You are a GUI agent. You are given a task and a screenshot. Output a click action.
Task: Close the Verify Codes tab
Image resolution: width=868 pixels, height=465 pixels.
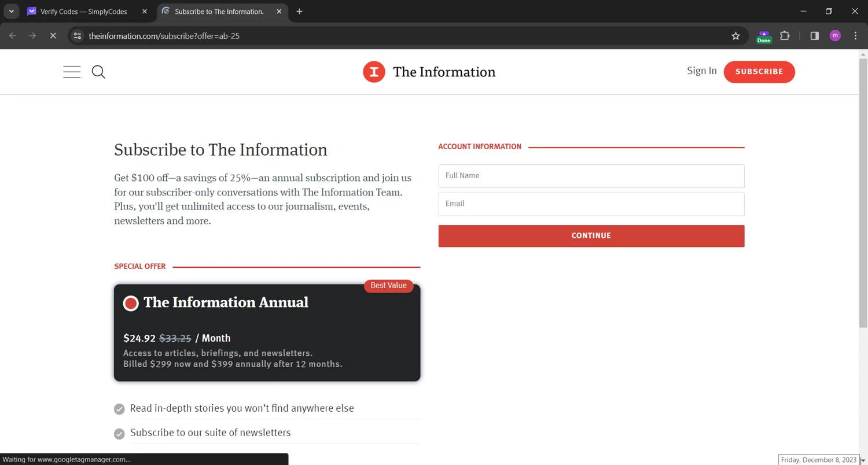coord(145,12)
